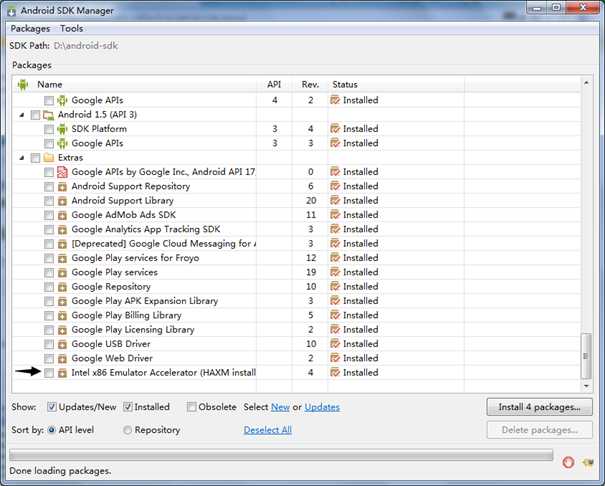
Task: Click the Android icon beside Google APIs API 3
Action: 62,143
